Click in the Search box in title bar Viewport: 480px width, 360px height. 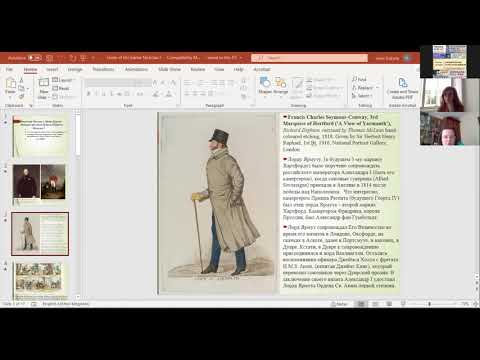(310, 58)
